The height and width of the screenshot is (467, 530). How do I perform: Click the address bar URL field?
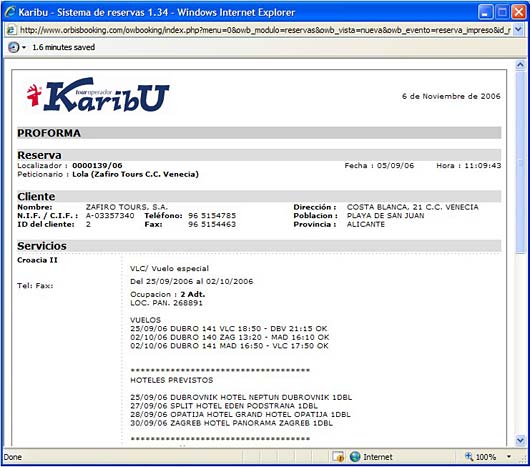(x=265, y=30)
